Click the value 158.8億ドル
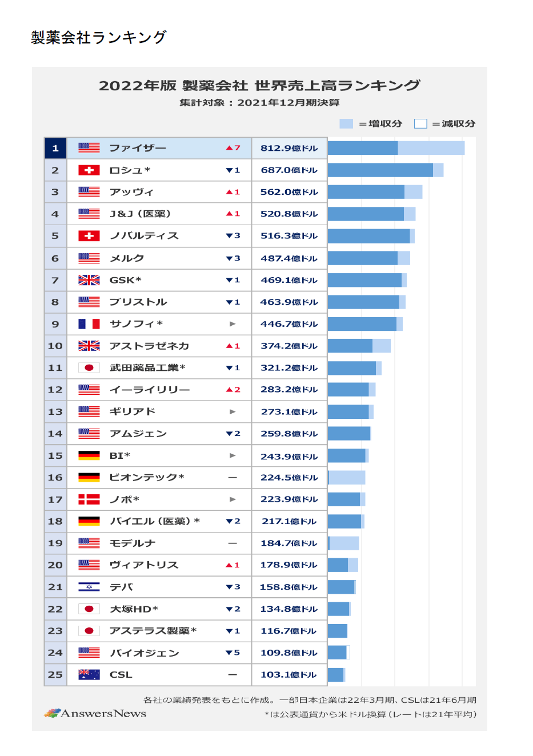The image size is (533, 756). click(x=289, y=587)
